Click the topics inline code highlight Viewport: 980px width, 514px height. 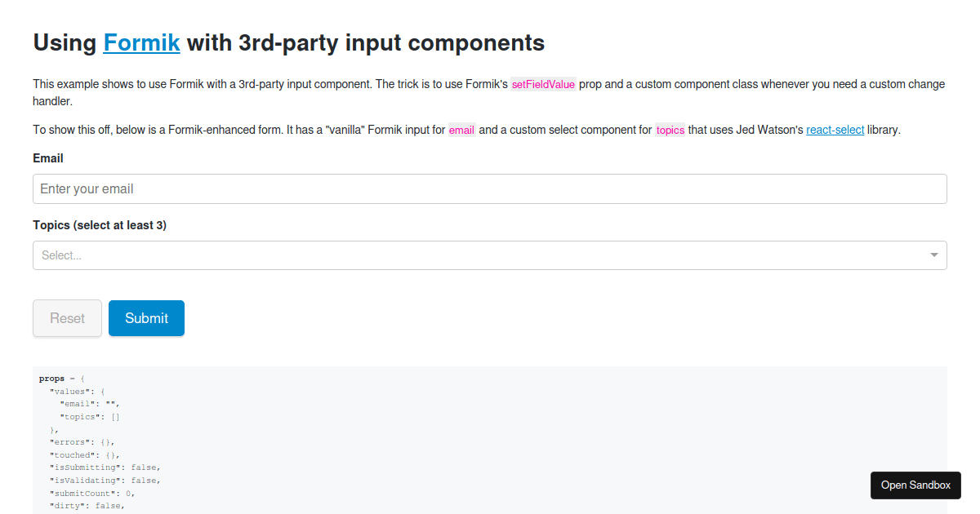click(670, 130)
